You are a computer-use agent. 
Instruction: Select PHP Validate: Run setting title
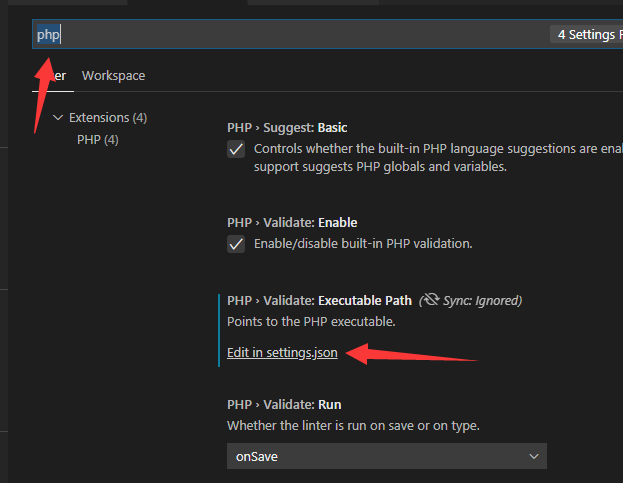[x=284, y=405]
